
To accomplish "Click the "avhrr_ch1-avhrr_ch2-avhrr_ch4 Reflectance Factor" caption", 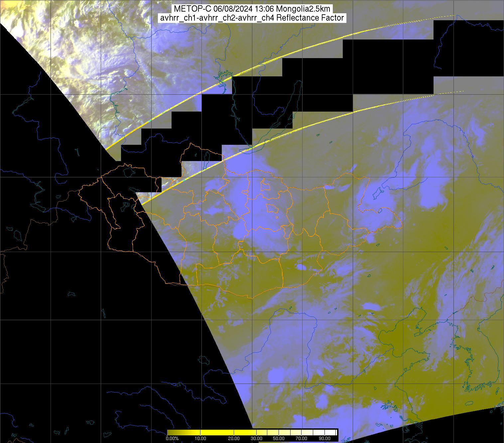I will [x=252, y=18].
